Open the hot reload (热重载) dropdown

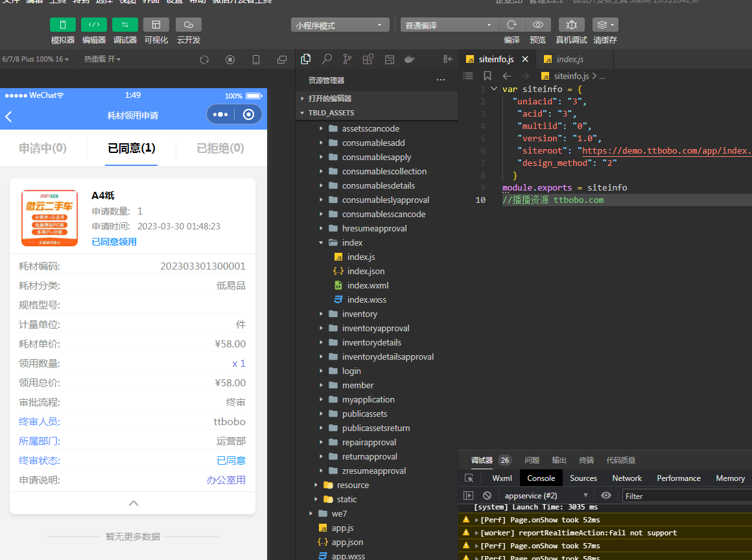tap(102, 59)
